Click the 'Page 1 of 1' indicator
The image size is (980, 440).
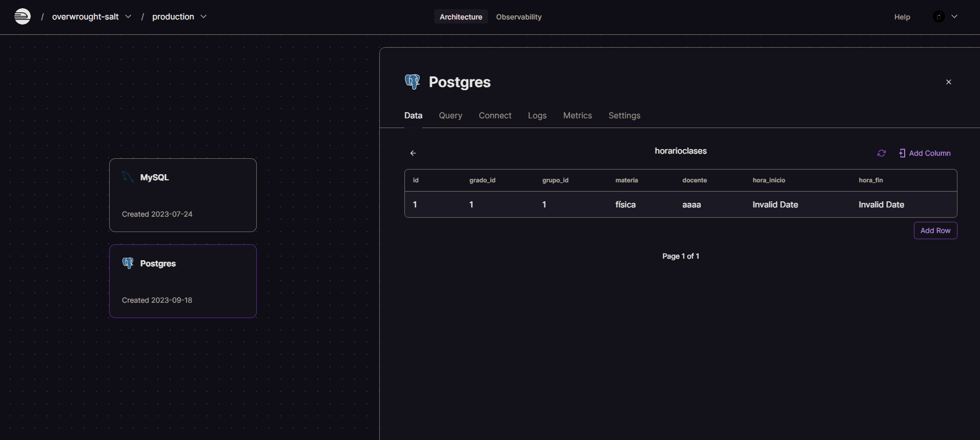coord(681,256)
